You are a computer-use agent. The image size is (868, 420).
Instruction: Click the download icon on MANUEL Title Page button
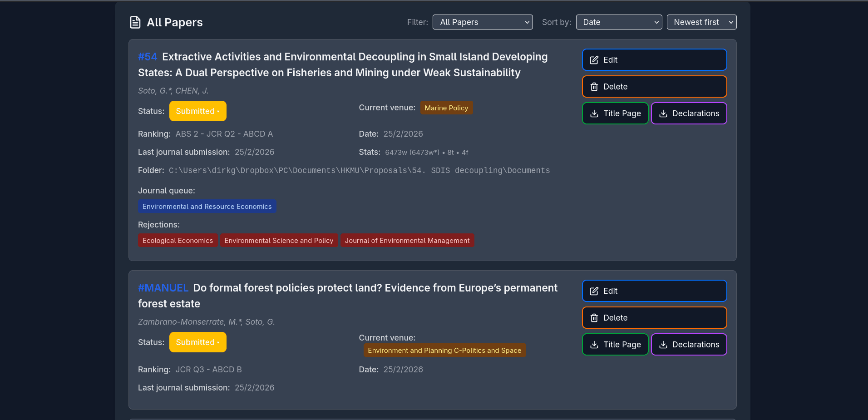[594, 344]
